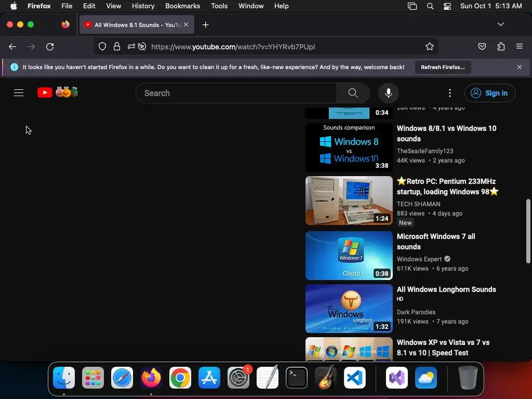Open the Edit menu

tap(89, 6)
